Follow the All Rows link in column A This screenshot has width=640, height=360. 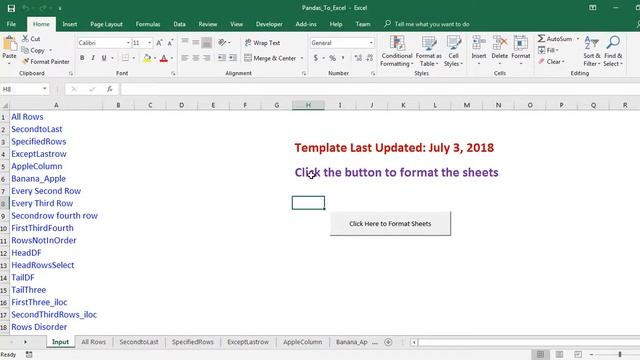tap(27, 117)
